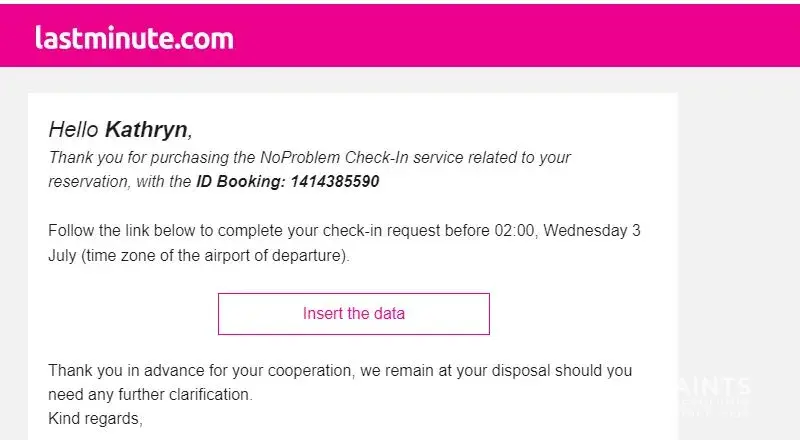This screenshot has width=800, height=440.
Task: Click the word cooperation
Action: click(304, 370)
